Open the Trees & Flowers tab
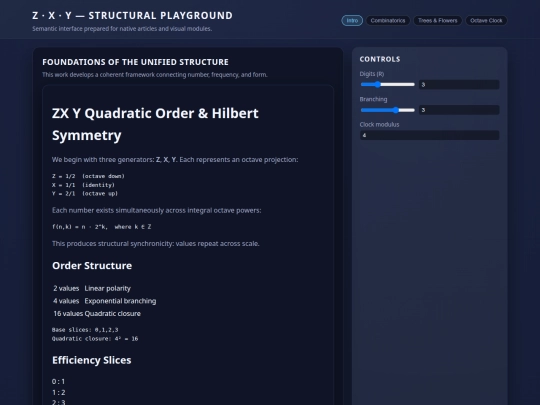540x405 pixels. (437, 21)
